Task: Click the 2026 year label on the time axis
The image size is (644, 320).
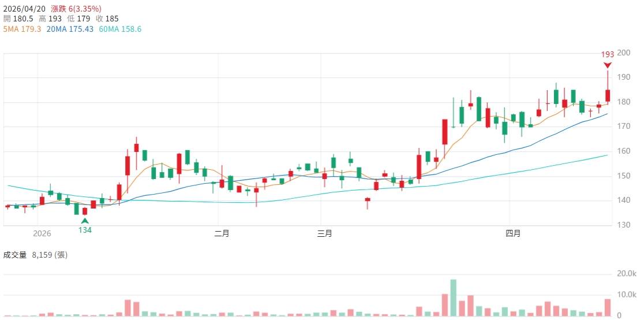Action: point(42,233)
